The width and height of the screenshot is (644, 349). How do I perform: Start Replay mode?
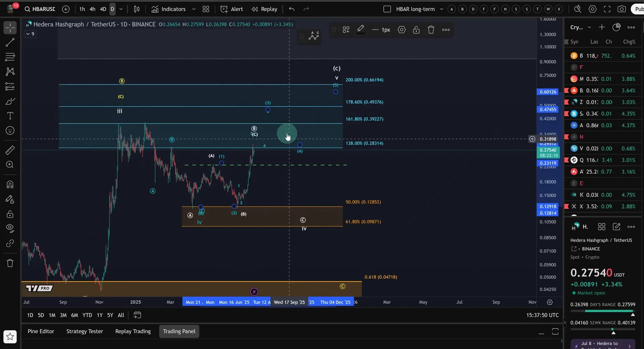pyautogui.click(x=264, y=9)
